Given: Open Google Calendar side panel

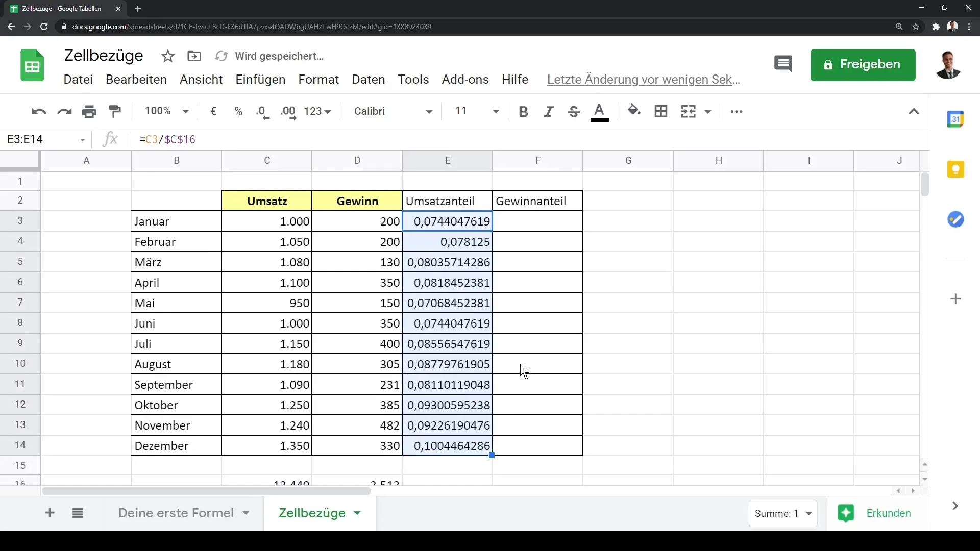Looking at the screenshot, I should coord(955,119).
